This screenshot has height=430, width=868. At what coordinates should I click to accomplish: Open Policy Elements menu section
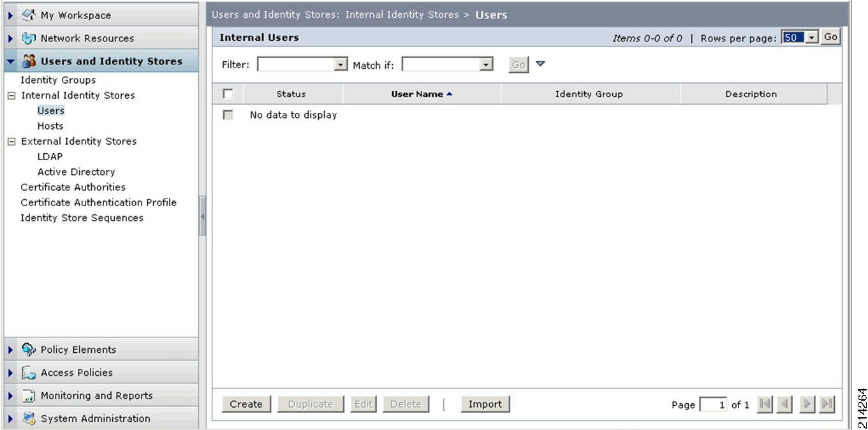click(101, 350)
